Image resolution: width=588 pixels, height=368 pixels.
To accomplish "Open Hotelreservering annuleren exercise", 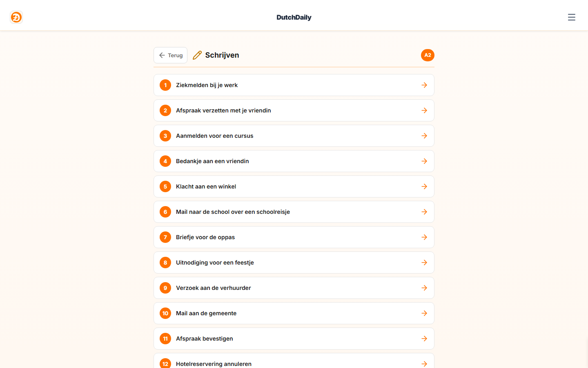I will 294,361.
